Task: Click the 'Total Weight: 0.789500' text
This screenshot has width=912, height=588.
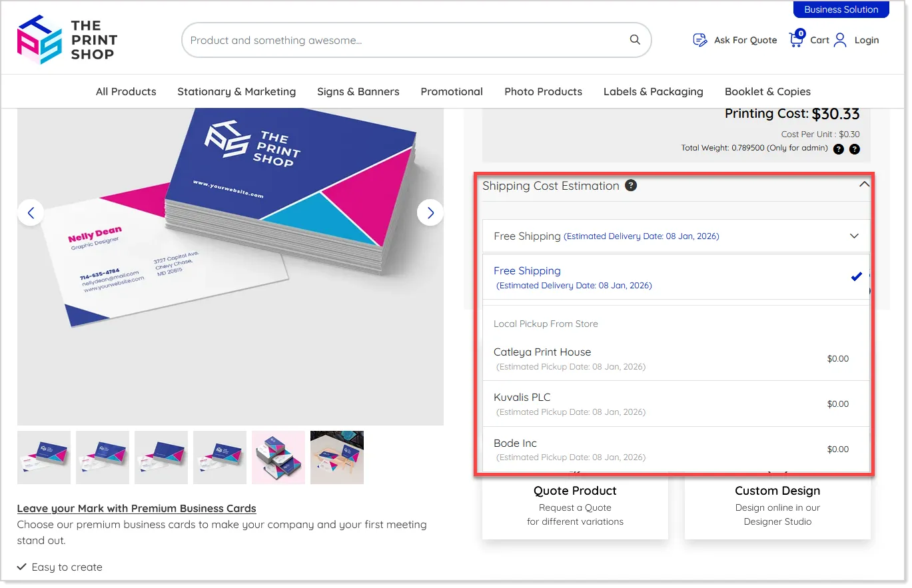Action: [754, 148]
